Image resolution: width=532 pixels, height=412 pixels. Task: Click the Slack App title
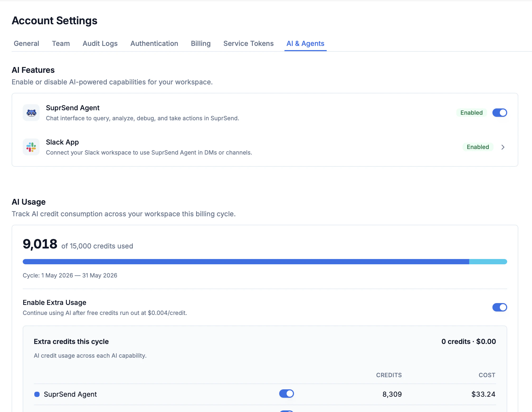pyautogui.click(x=62, y=142)
